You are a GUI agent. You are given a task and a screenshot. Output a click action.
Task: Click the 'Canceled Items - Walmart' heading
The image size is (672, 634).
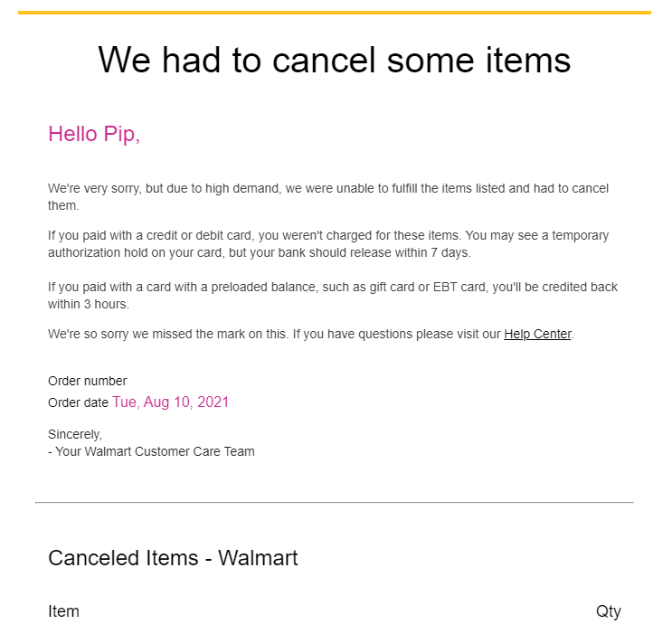click(x=173, y=558)
